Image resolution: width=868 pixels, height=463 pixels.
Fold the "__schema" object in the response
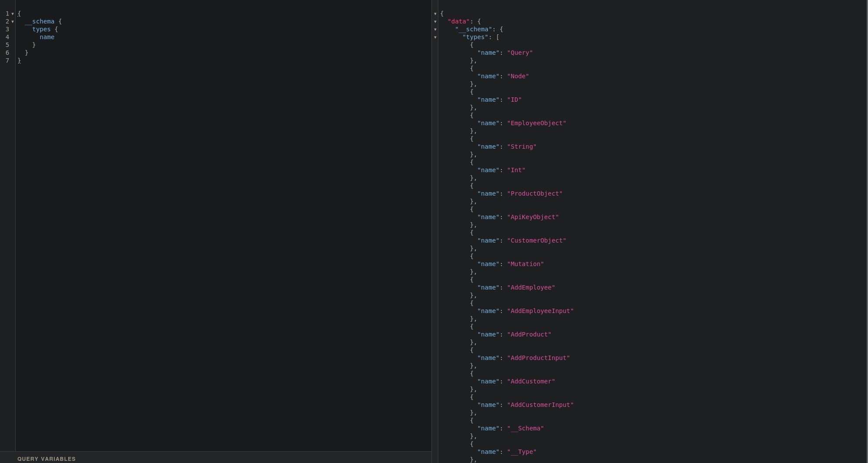pos(435,30)
